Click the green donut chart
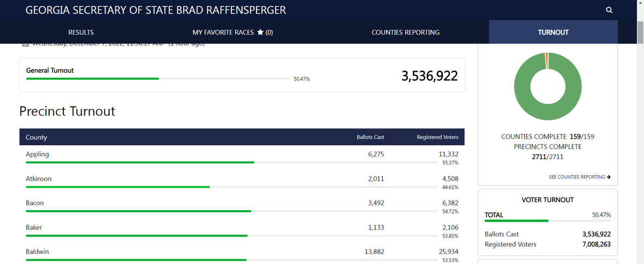Image resolution: width=644 pixels, height=264 pixels. point(547,87)
